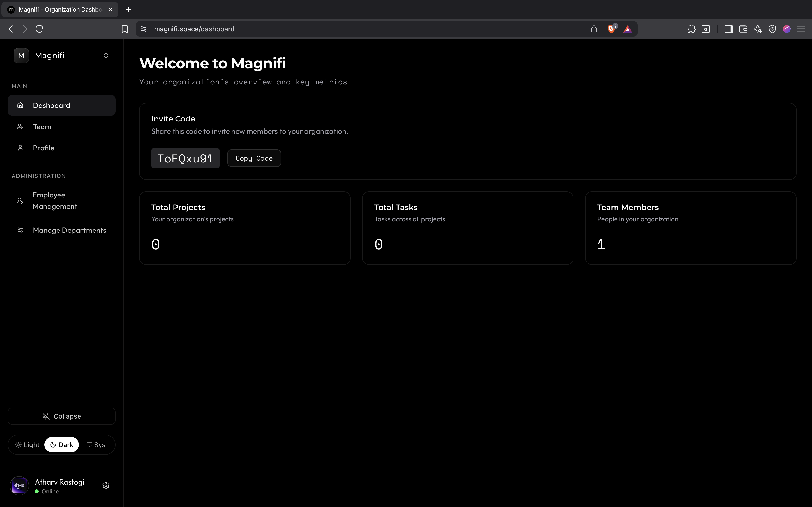Switch the theme to Light mode
The height and width of the screenshot is (507, 812).
pos(28,445)
